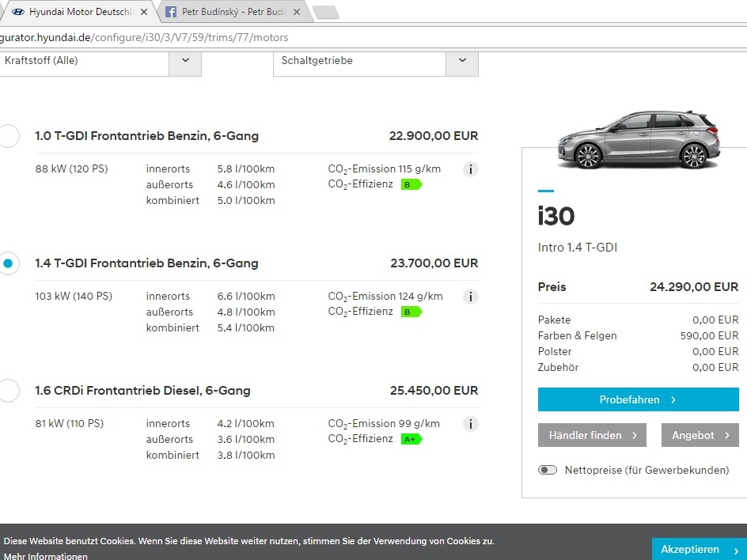The height and width of the screenshot is (560, 747).
Task: Switch to Petr Budínský Facebook tab
Action: (x=233, y=12)
